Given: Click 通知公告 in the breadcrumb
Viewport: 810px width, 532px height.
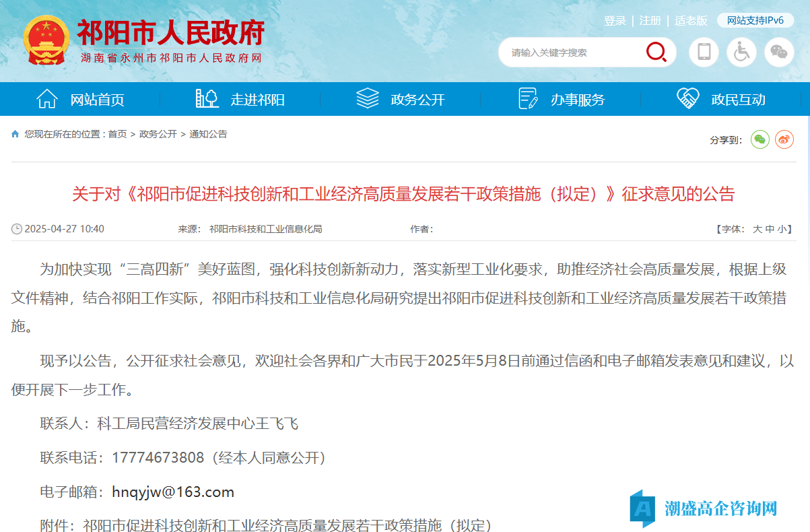Looking at the screenshot, I should click(209, 134).
